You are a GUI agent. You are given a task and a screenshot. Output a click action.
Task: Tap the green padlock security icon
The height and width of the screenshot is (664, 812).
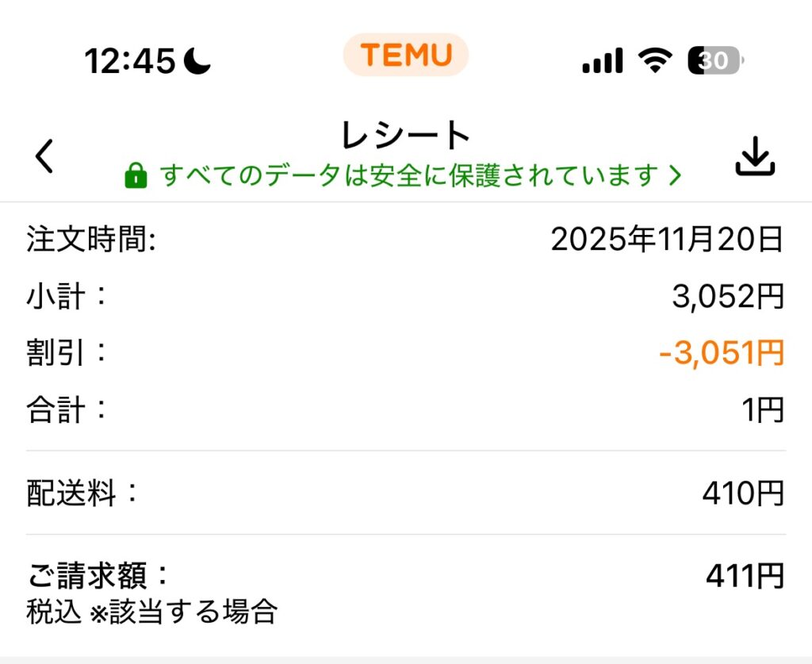point(136,175)
